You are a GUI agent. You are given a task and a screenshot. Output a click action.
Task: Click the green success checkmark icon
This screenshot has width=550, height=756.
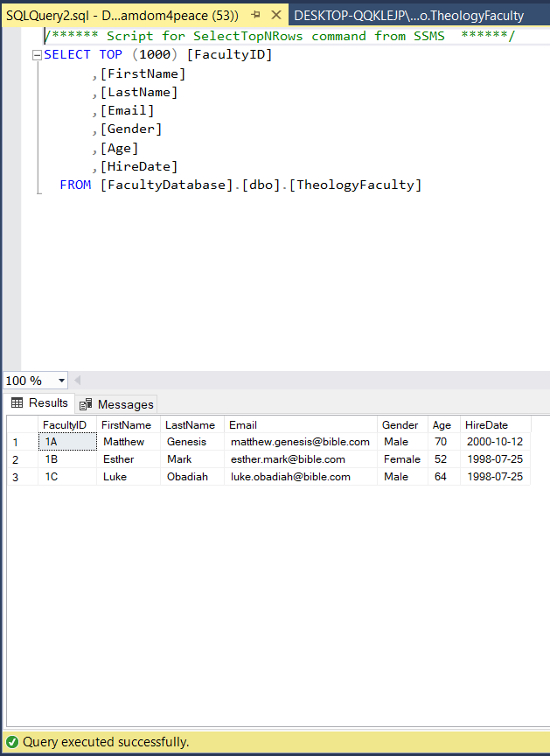point(12,742)
